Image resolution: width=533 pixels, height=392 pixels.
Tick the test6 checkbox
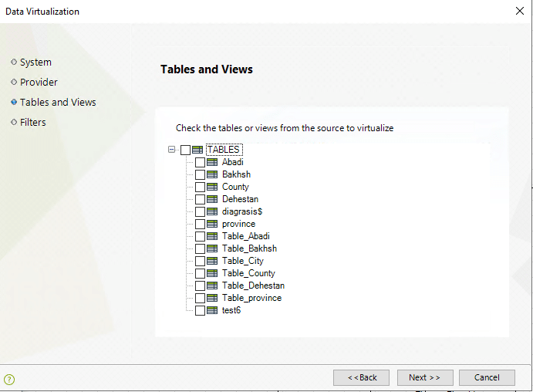pyautogui.click(x=200, y=310)
